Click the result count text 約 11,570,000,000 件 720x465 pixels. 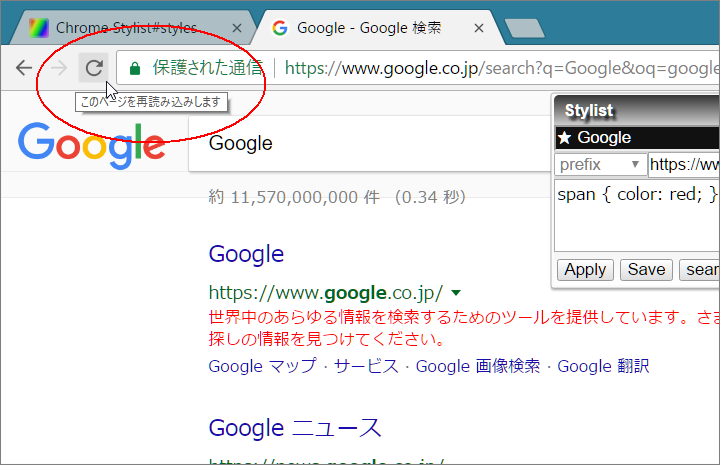pyautogui.click(x=294, y=197)
